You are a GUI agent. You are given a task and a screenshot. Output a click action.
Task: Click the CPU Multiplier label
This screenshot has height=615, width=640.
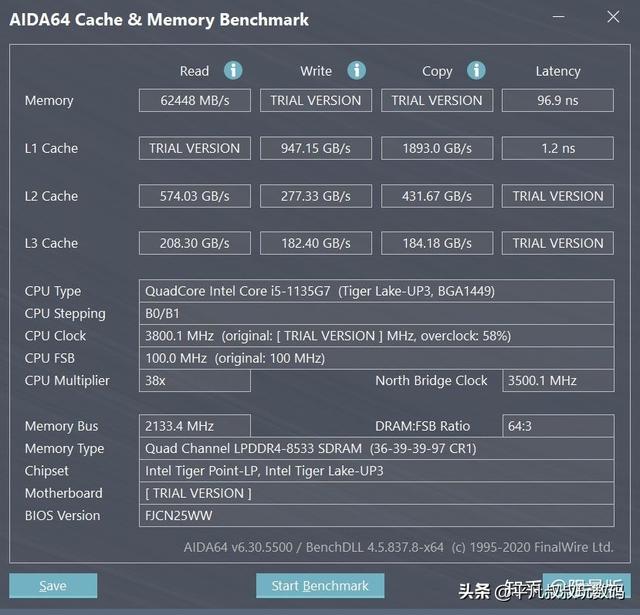point(67,381)
